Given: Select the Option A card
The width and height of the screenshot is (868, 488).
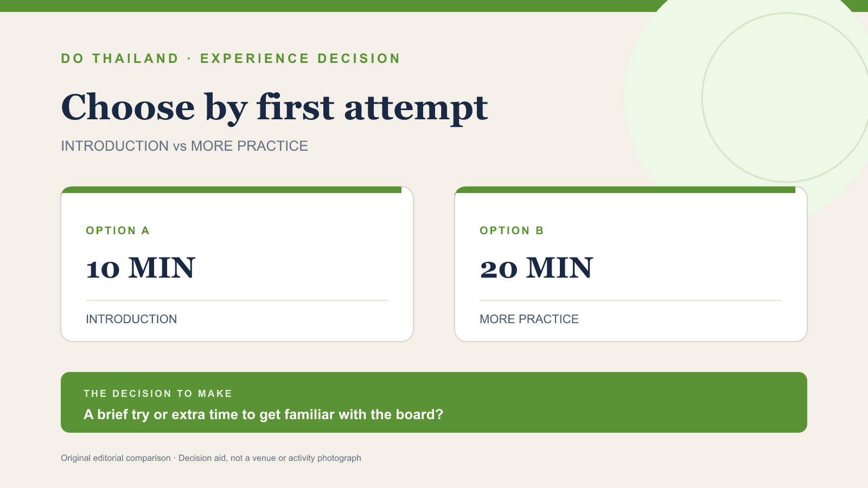Looking at the screenshot, I should (x=237, y=264).
